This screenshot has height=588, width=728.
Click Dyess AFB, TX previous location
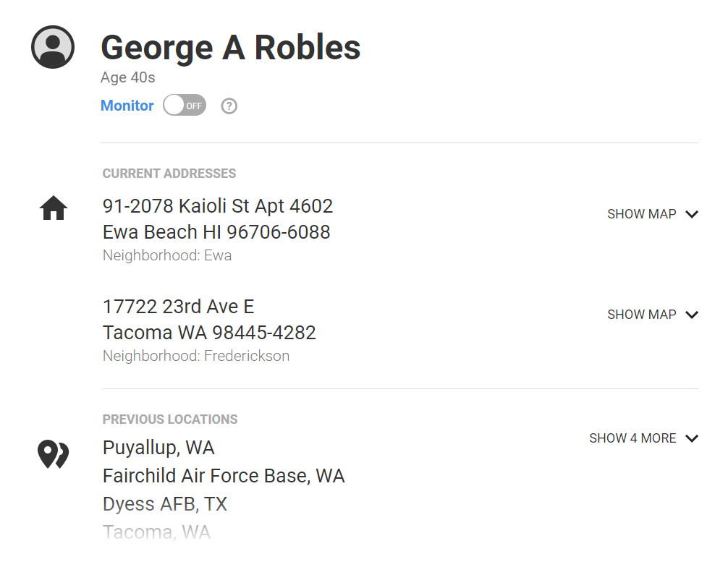point(165,504)
